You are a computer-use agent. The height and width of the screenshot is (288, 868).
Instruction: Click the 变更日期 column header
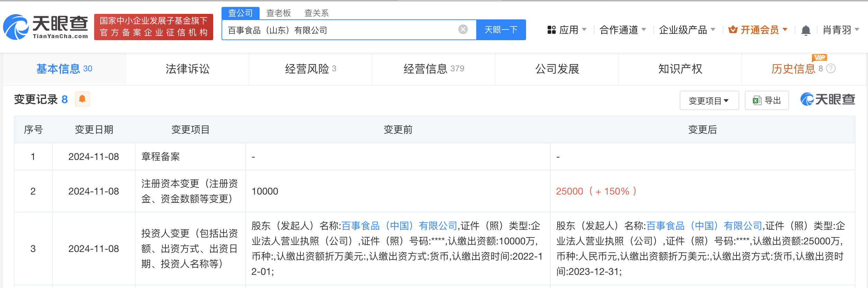[94, 129]
